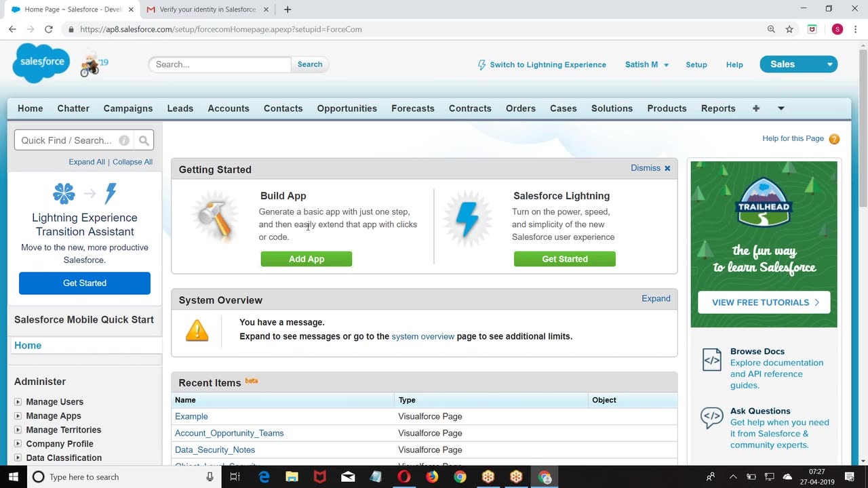The image size is (868, 488).
Task: Expand the Data Classification tree node
Action: tap(18, 458)
